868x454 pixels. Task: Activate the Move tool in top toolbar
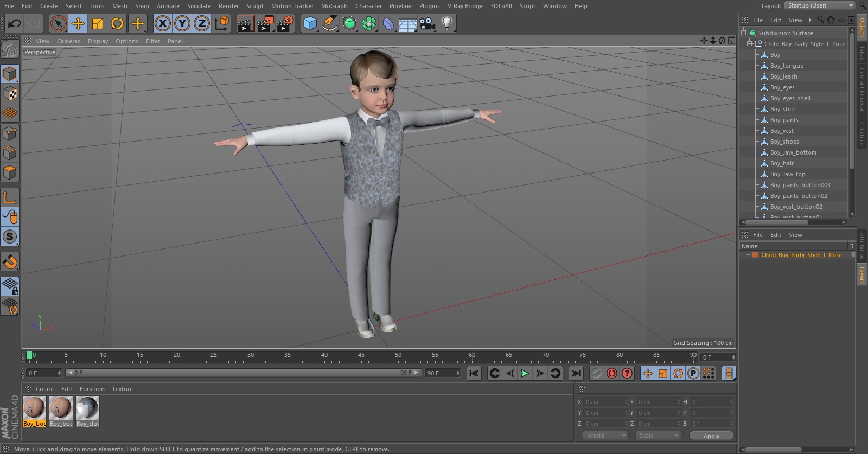click(78, 23)
